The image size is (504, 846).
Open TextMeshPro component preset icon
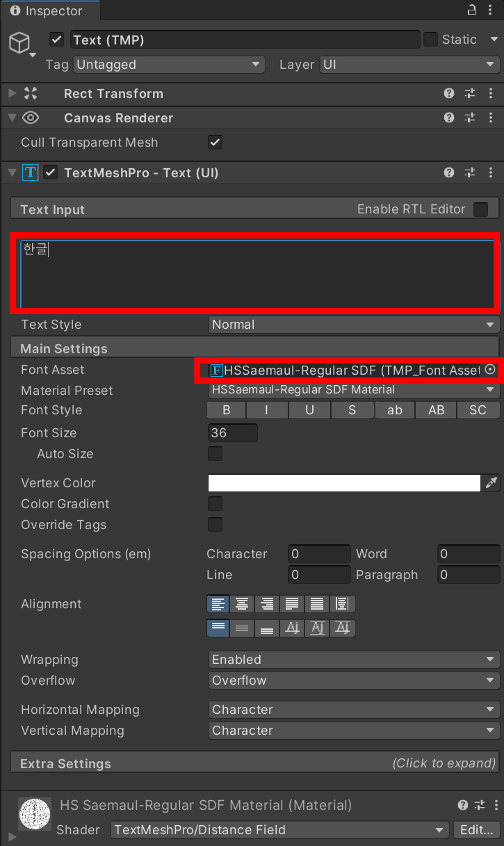(471, 172)
